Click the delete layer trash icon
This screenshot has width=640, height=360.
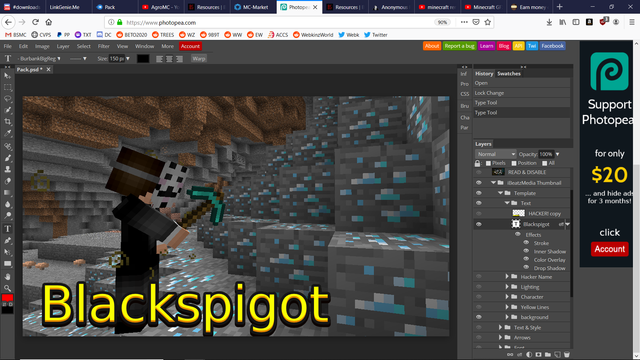pos(567,355)
